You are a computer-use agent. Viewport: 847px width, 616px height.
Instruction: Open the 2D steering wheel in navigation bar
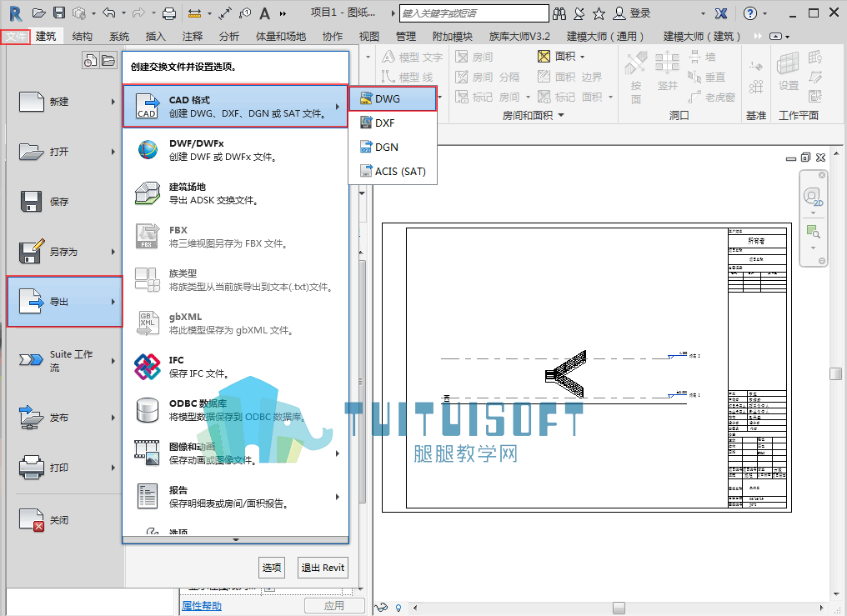tap(813, 197)
